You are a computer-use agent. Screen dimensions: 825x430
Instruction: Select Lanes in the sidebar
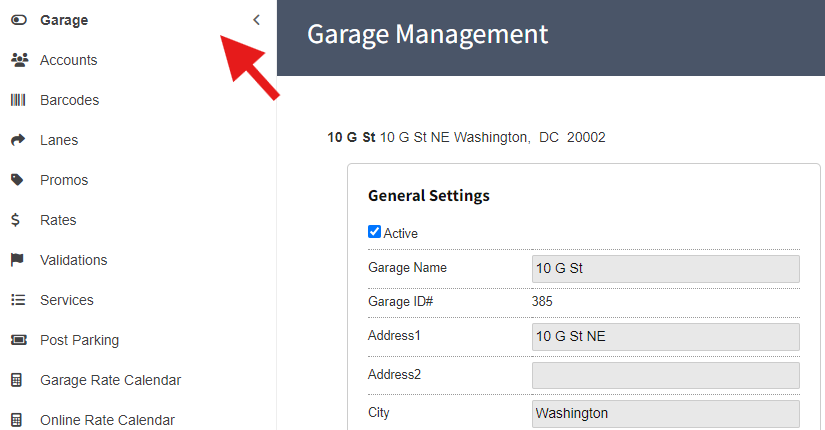[x=59, y=140]
